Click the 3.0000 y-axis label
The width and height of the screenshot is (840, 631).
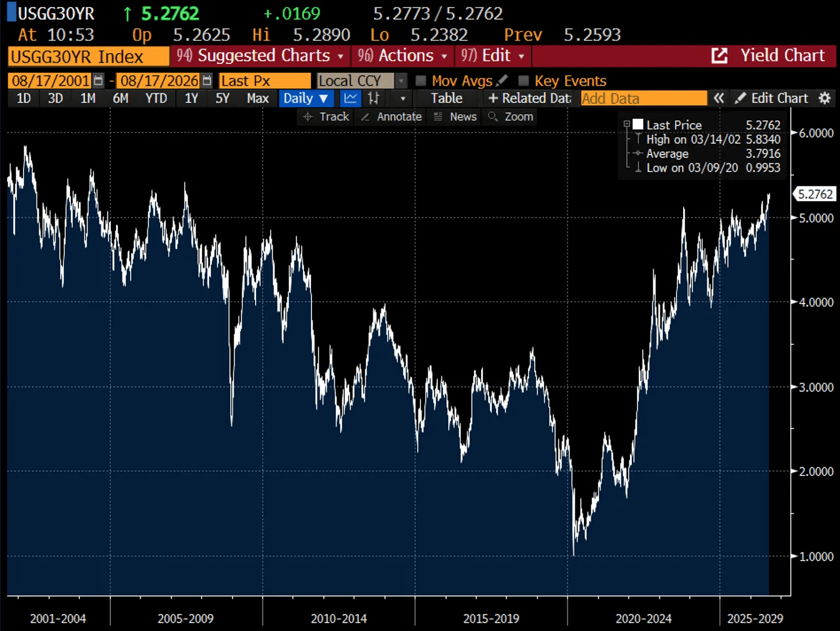[816, 387]
